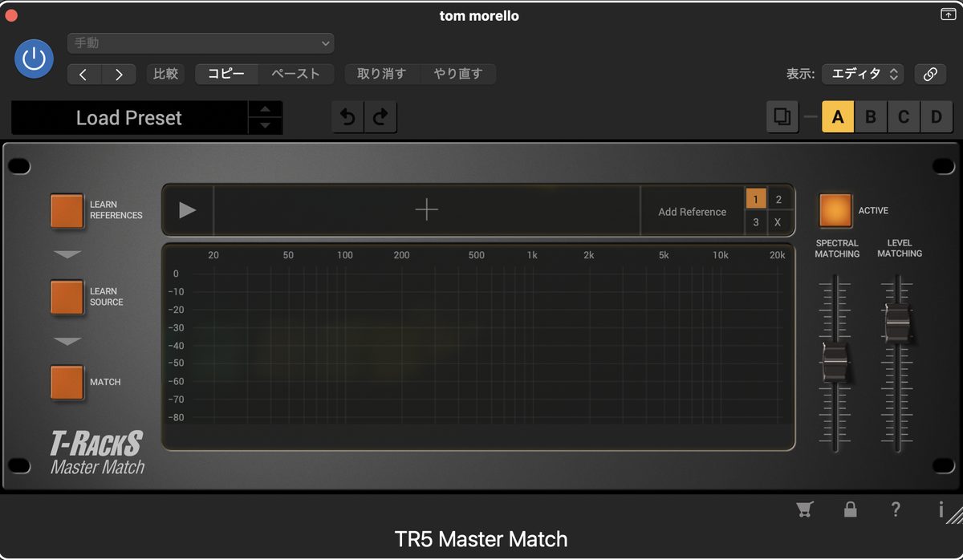
Task: Step preset up with upper arrow
Action: tap(266, 109)
